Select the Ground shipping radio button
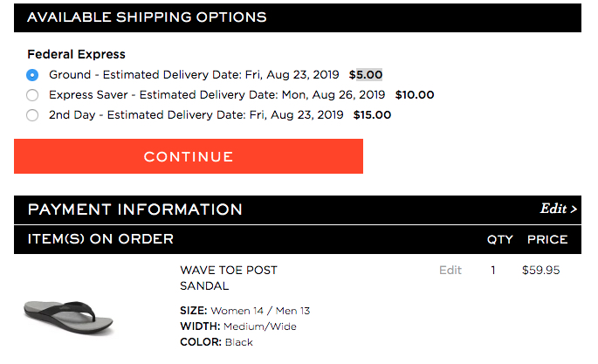 [32, 75]
